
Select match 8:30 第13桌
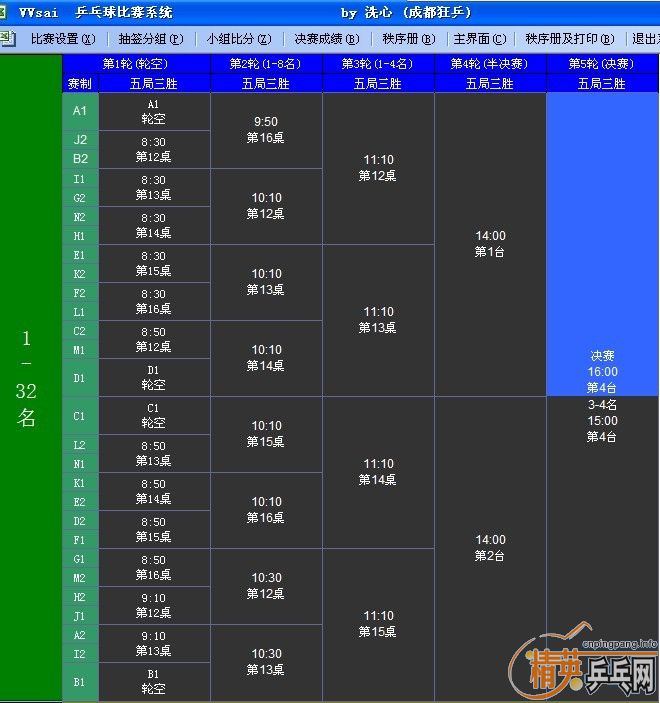pos(154,187)
